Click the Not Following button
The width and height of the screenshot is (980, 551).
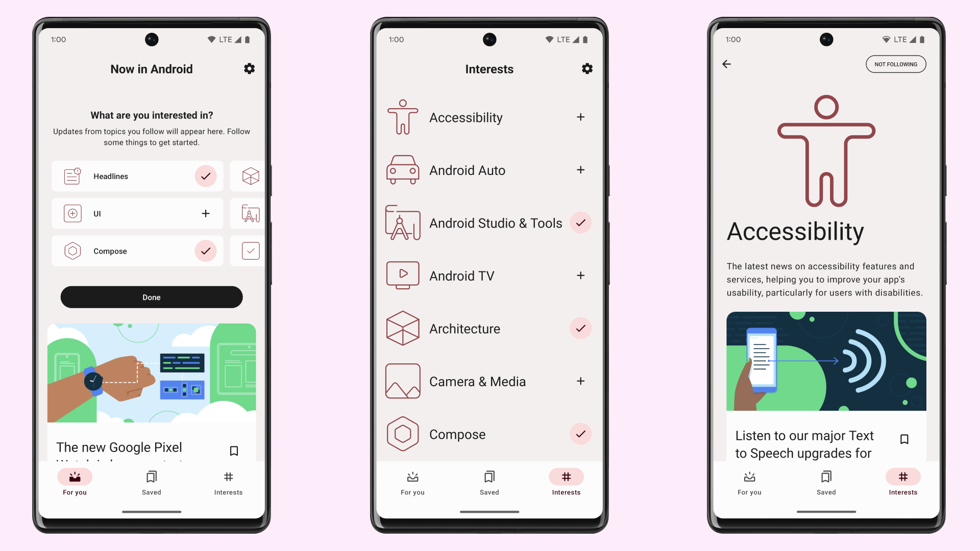896,64
